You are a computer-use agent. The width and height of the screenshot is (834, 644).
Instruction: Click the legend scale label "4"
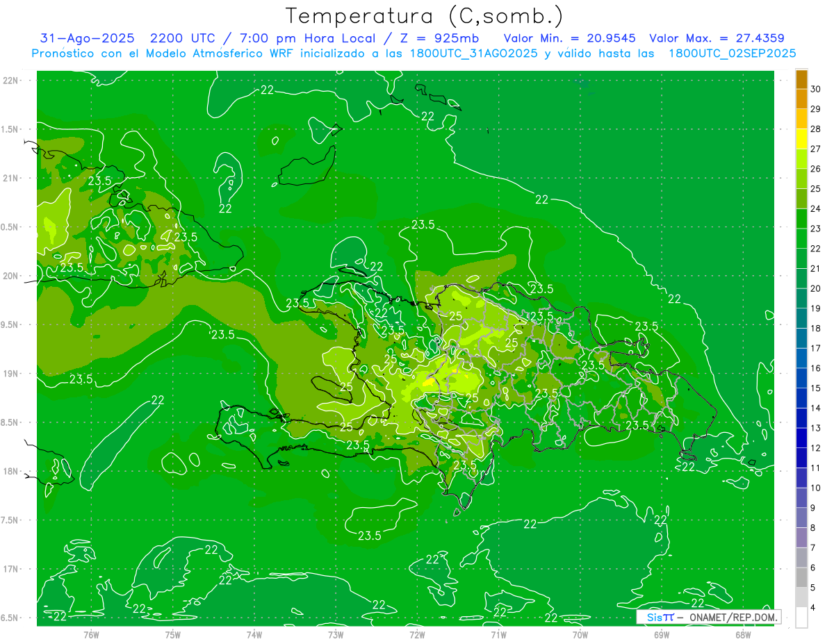pos(813,607)
